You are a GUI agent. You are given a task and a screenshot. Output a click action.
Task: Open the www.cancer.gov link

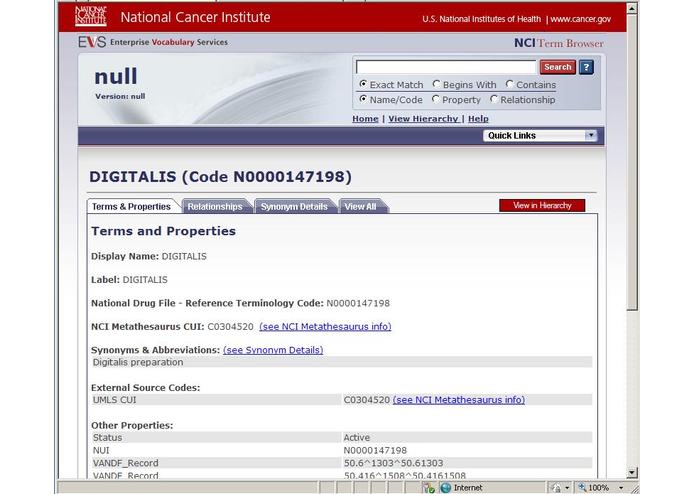coord(580,19)
